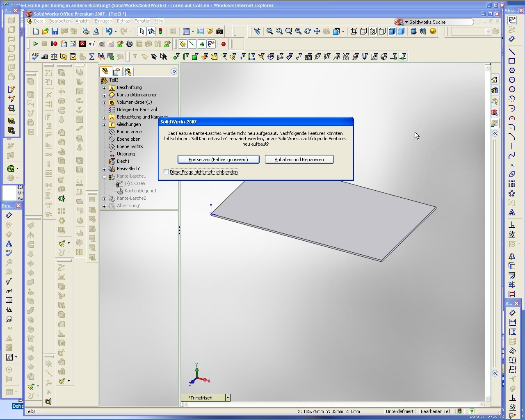Image resolution: width=525 pixels, height=420 pixels.
Task: Save the part with the floppy icon
Action: pyautogui.click(x=55, y=31)
